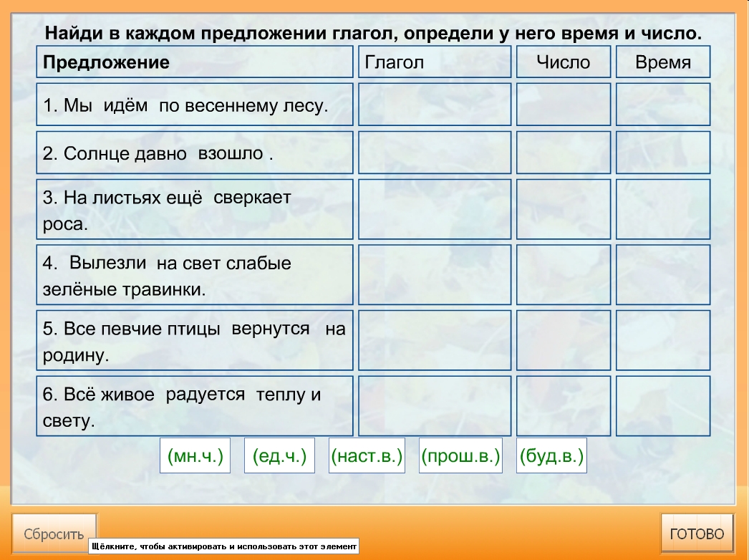Viewport: 749px width, 560px height.
Task: Click the Число cell for sentence 2
Action: [564, 153]
